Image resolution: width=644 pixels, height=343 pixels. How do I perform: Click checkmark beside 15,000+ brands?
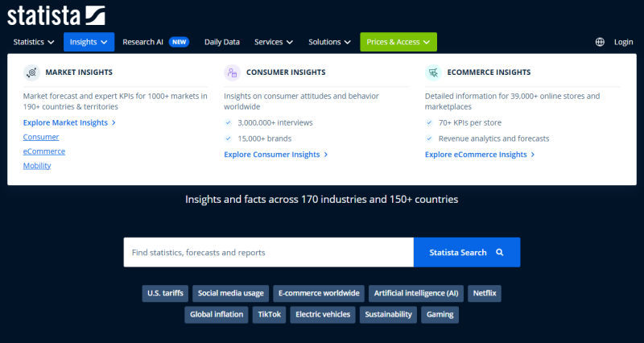click(x=229, y=138)
